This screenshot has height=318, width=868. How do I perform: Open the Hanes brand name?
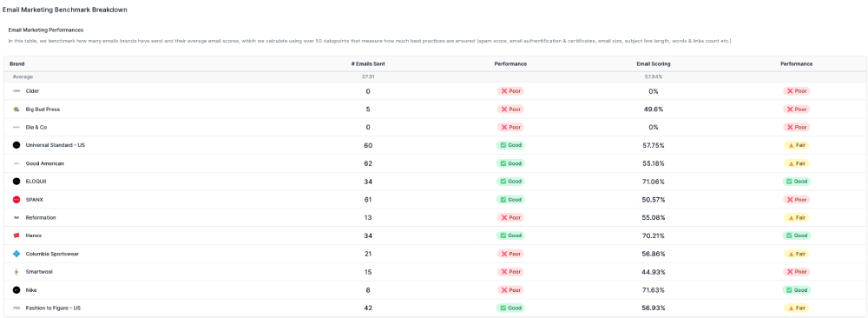click(x=34, y=235)
